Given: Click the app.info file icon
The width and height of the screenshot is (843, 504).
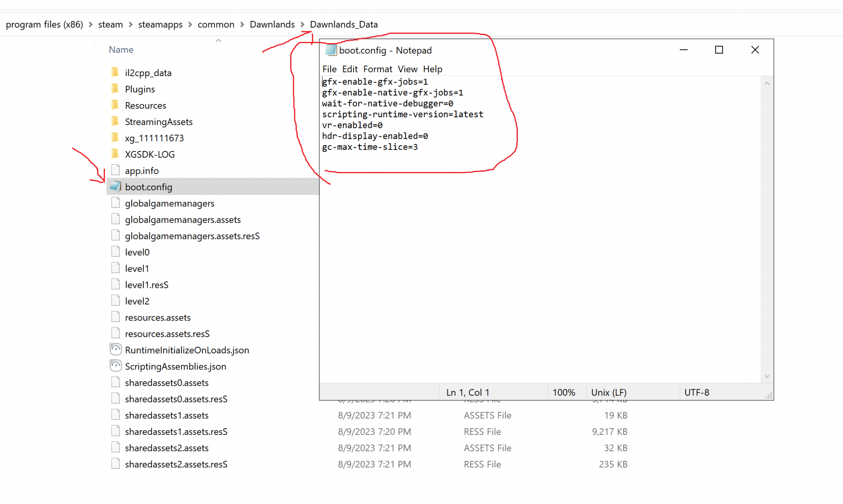Looking at the screenshot, I should [x=116, y=170].
